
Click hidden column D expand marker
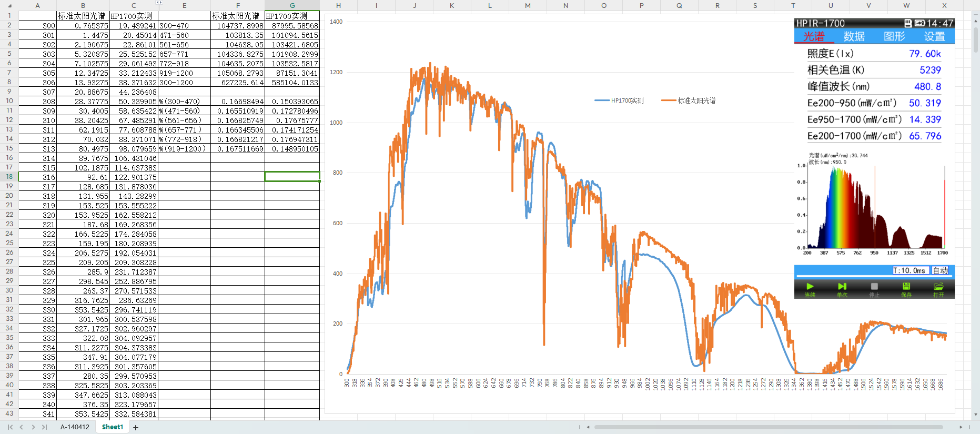pyautogui.click(x=159, y=3)
